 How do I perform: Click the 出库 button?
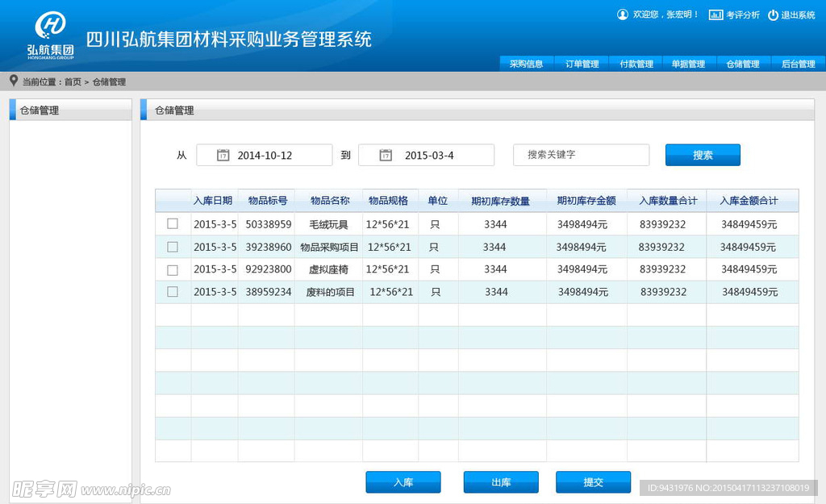tap(501, 482)
